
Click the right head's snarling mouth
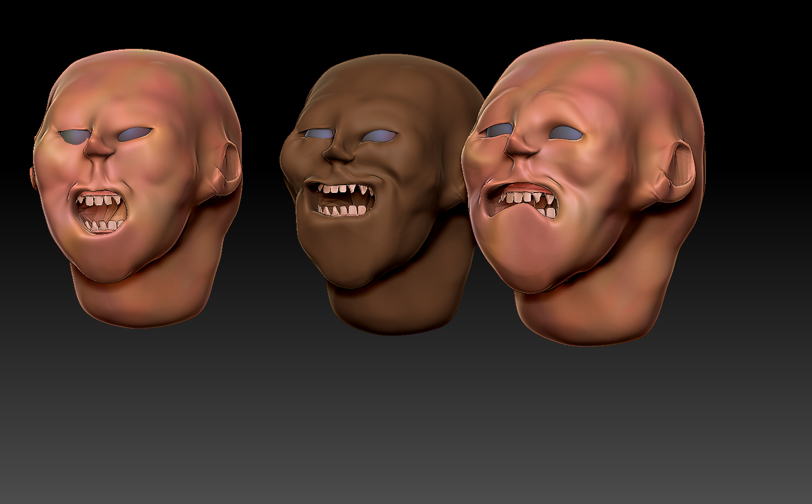coord(523,201)
